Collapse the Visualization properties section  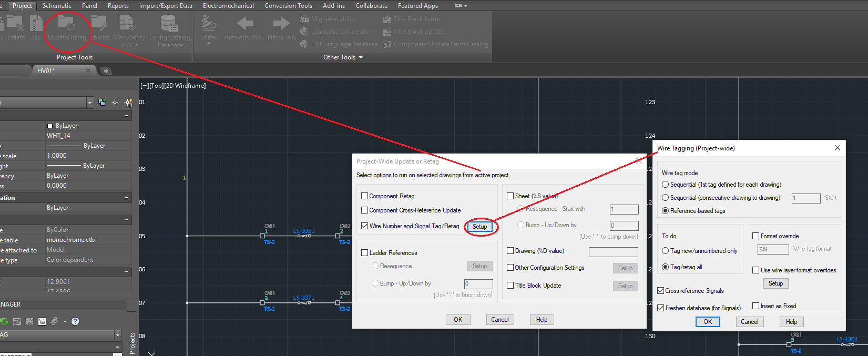coord(126,198)
